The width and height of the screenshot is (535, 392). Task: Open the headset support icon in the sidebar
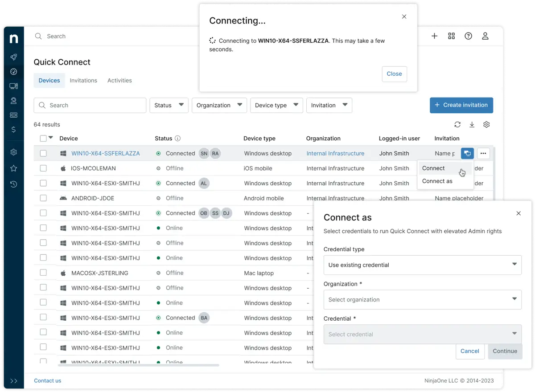coord(14,101)
